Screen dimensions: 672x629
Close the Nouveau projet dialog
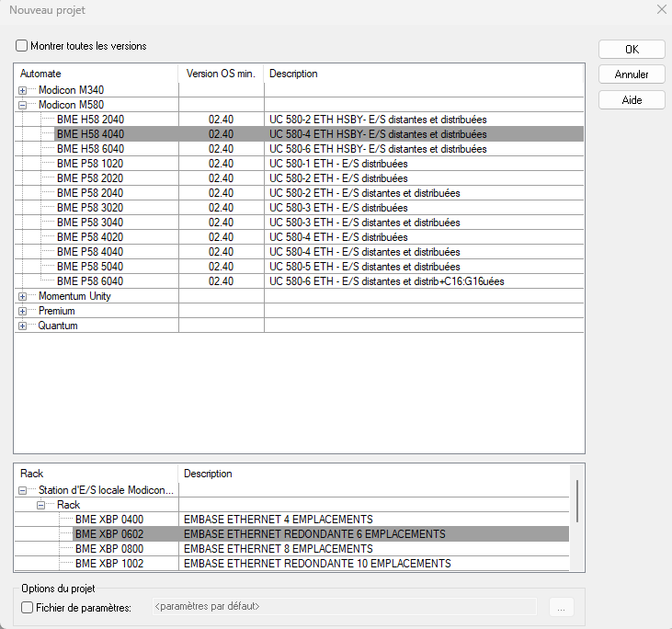click(662, 9)
